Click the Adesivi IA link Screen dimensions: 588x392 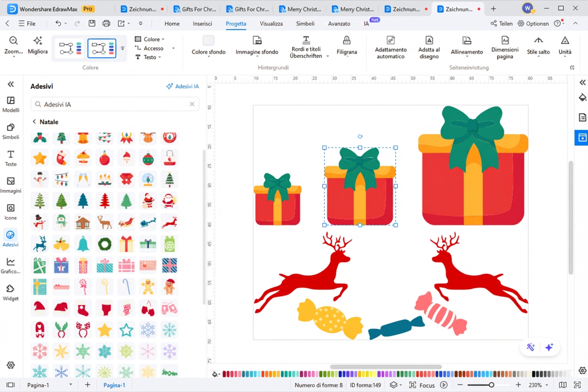182,86
